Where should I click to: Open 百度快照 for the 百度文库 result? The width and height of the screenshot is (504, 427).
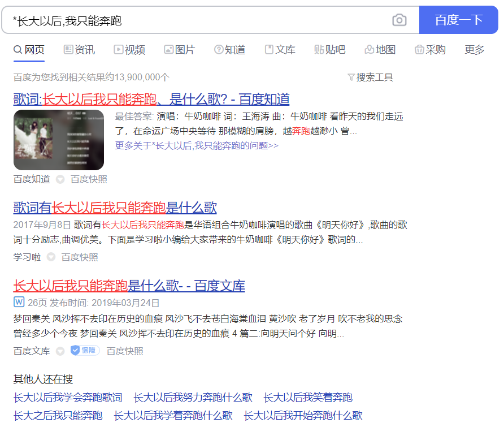pos(125,351)
